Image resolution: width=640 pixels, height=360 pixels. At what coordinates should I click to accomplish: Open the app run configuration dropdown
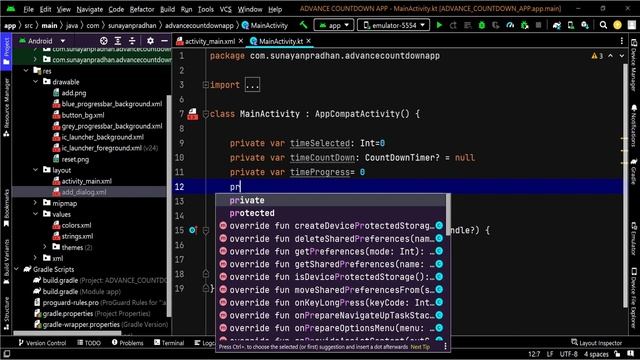[x=334, y=25]
